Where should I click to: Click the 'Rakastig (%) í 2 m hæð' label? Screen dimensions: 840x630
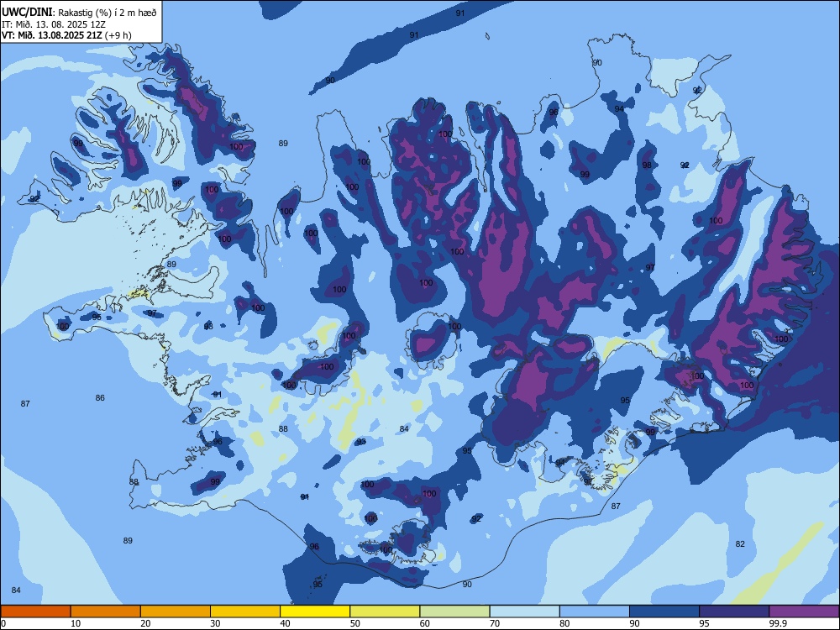[x=108, y=13]
